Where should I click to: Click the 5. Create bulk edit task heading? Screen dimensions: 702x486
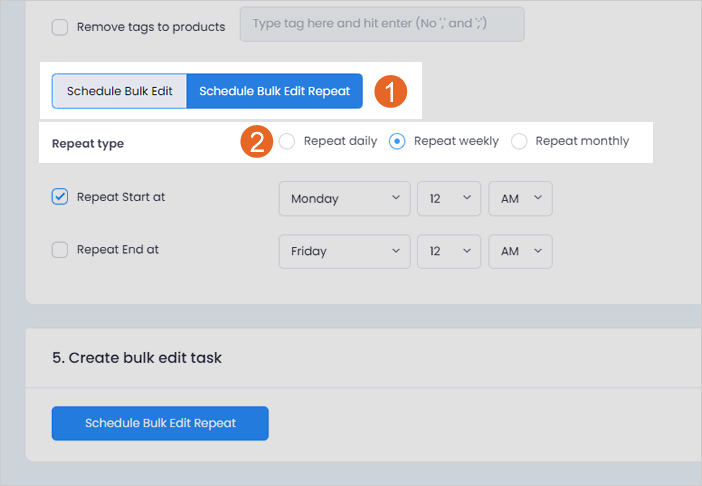click(137, 358)
